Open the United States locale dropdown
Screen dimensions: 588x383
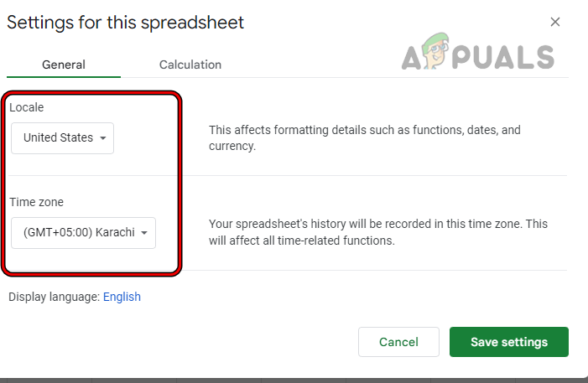[62, 138]
